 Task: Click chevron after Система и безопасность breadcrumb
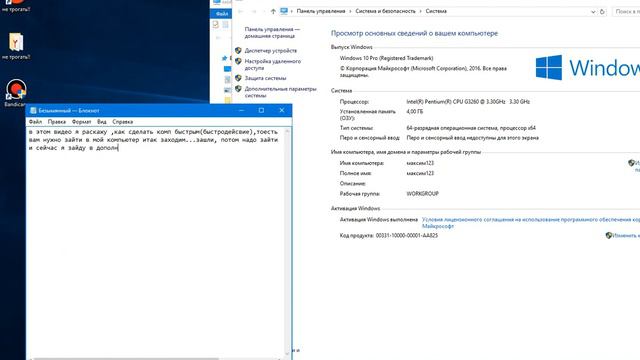point(420,11)
